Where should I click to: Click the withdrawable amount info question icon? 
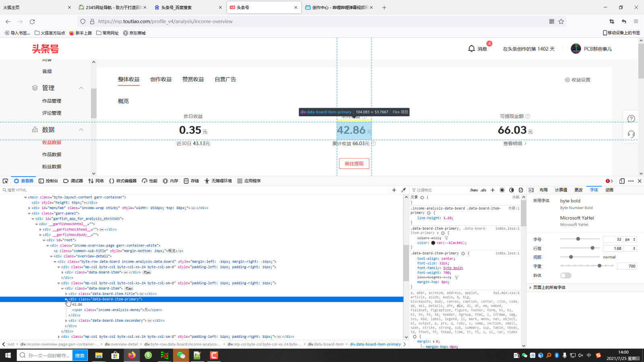pyautogui.click(x=528, y=116)
